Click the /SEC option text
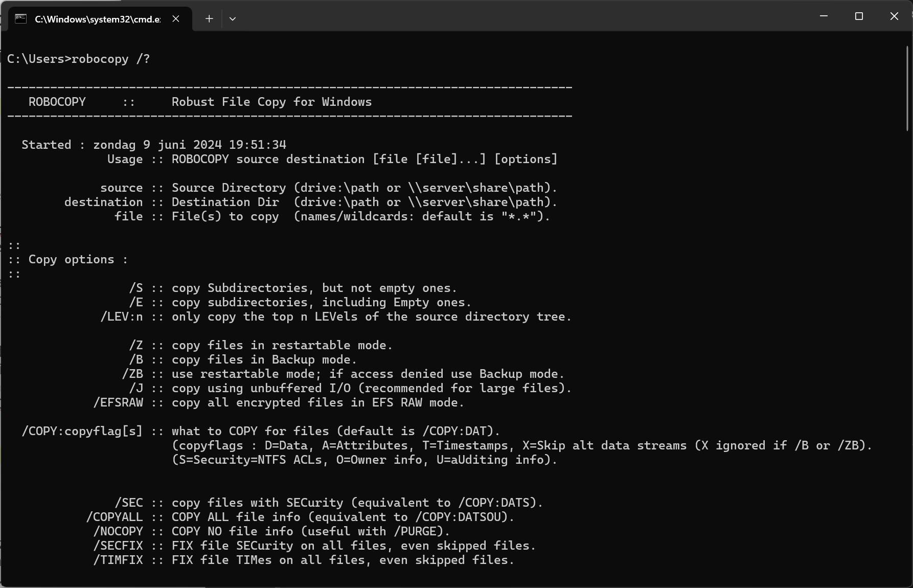Viewport: 913px width, 588px height. click(x=129, y=503)
